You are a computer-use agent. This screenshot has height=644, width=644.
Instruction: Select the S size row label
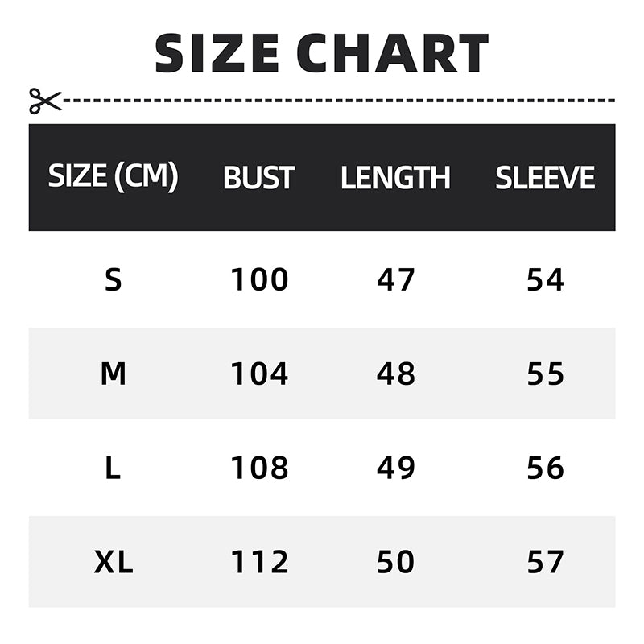click(114, 280)
